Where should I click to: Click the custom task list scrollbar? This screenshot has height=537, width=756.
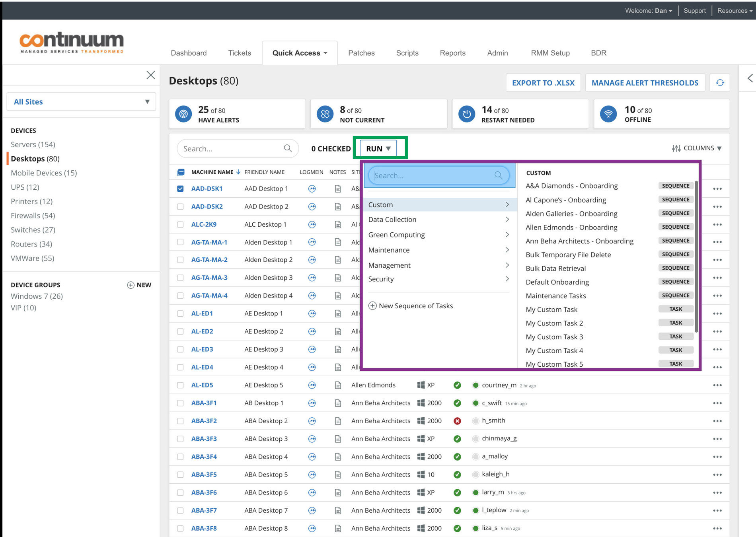tap(696, 257)
